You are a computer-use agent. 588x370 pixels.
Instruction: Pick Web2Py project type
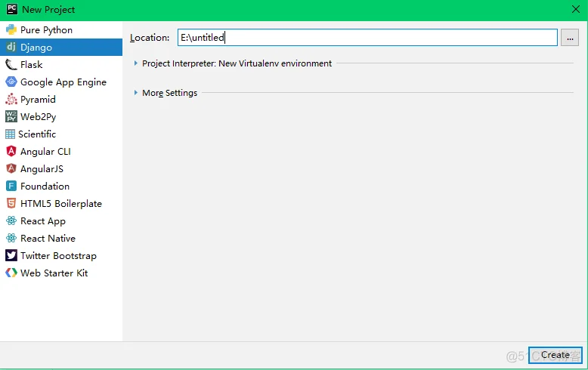(x=61, y=116)
